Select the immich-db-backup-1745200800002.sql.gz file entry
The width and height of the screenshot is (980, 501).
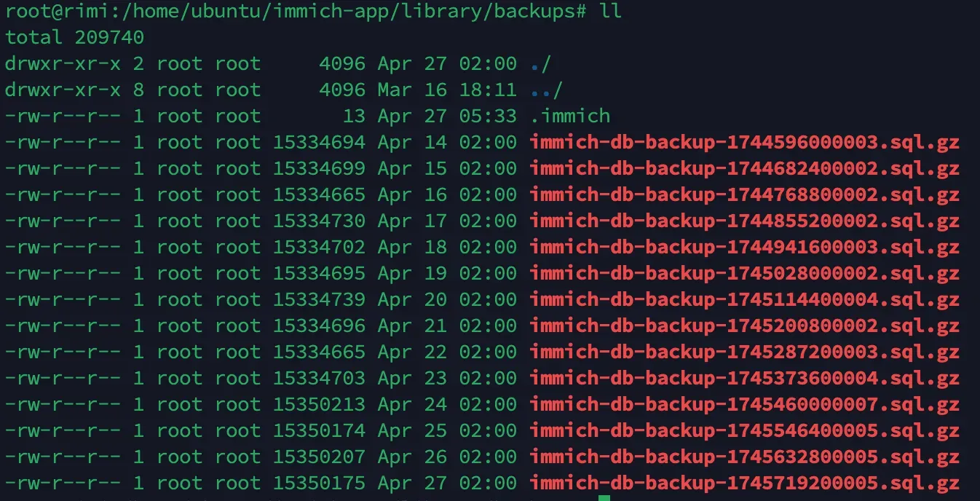744,326
